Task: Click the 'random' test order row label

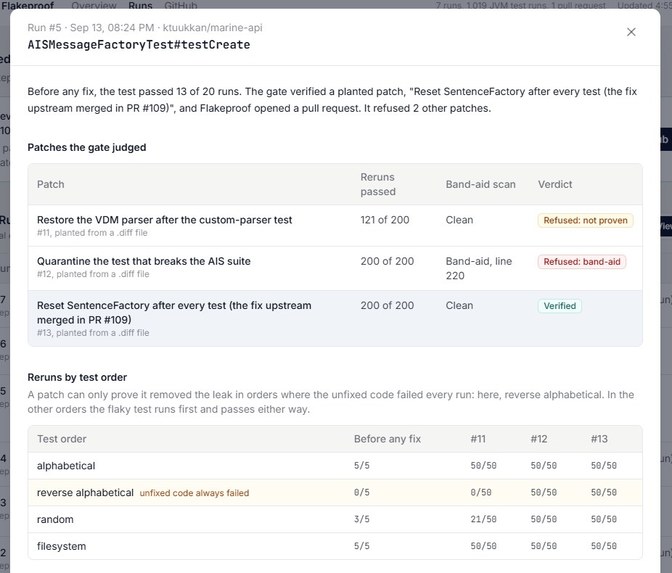Action: click(x=55, y=519)
